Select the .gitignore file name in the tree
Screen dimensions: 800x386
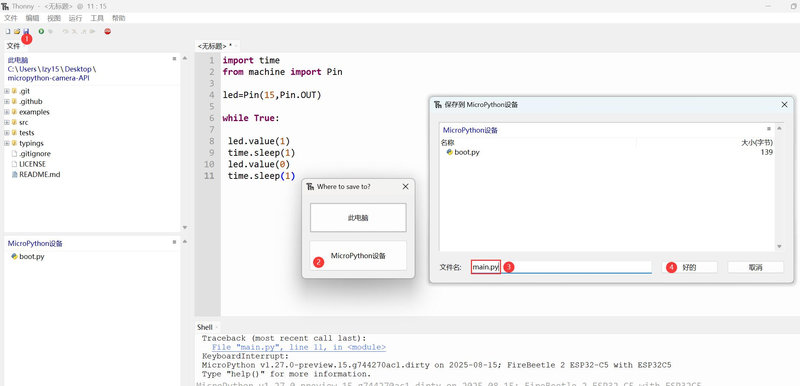coord(35,153)
